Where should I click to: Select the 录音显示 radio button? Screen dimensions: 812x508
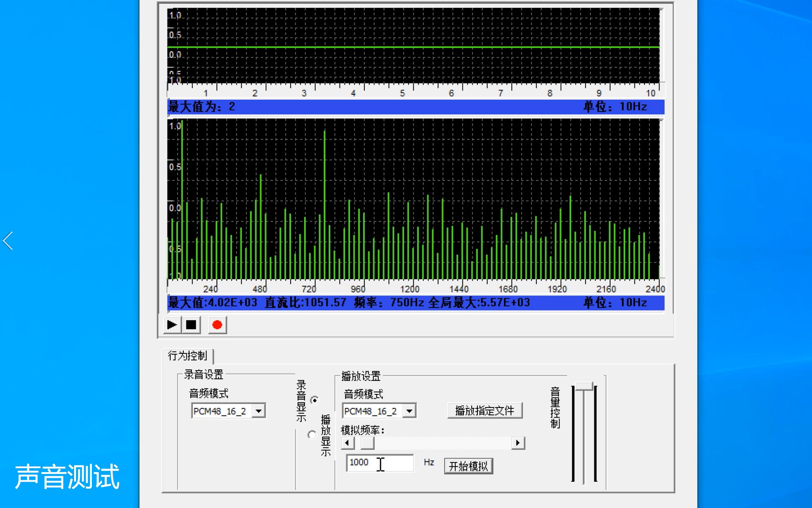click(315, 400)
